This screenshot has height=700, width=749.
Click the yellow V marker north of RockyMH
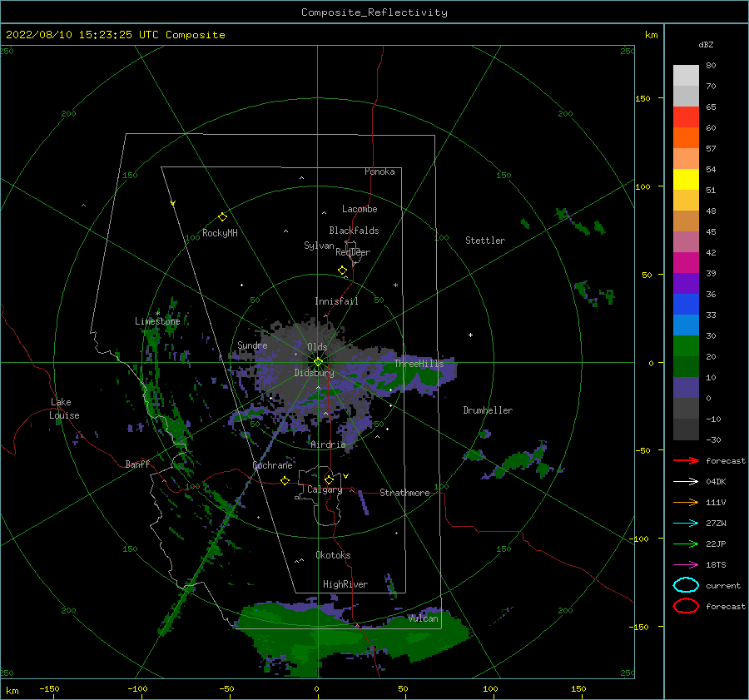tap(172, 203)
